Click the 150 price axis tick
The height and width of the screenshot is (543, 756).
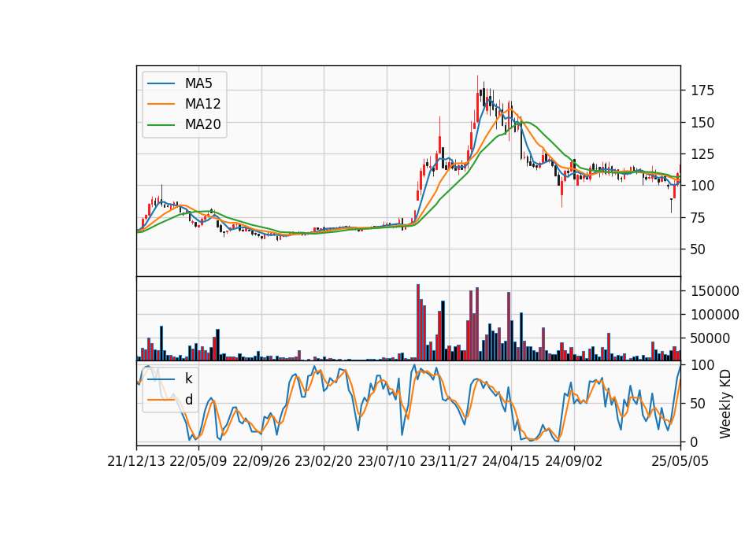click(x=702, y=123)
